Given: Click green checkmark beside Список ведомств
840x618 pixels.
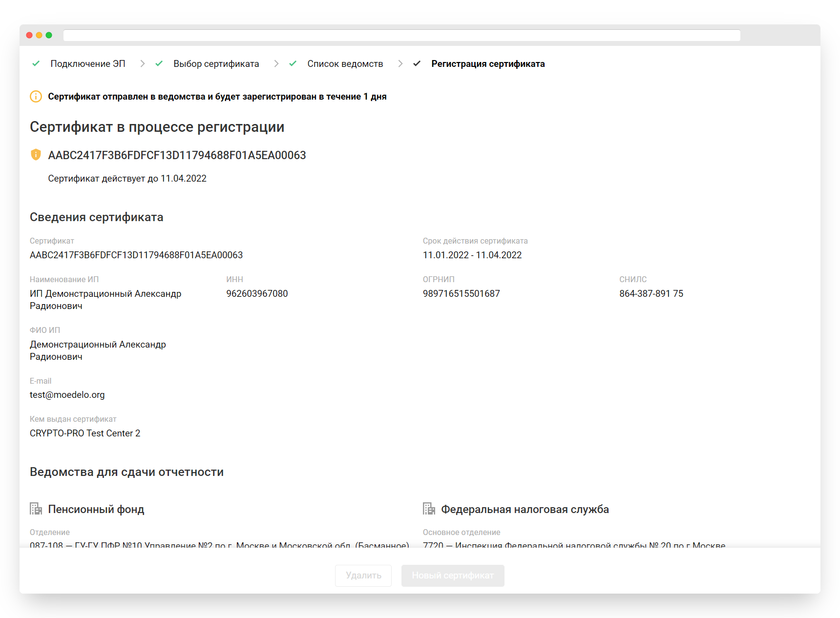Looking at the screenshot, I should tap(293, 63).
